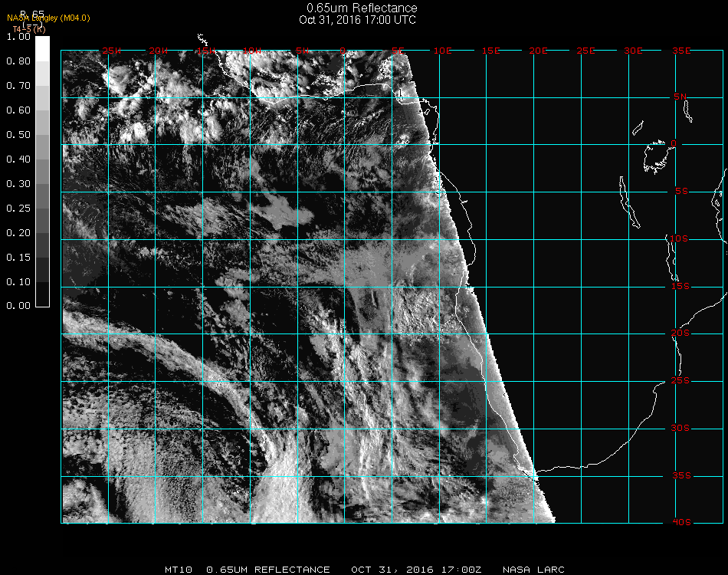Click the 0.80 tick label on colorbar
Viewport: 728px width, 575px height.
pyautogui.click(x=18, y=61)
